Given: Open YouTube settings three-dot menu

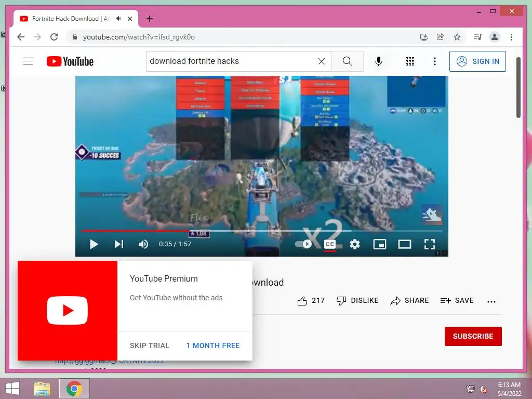Looking at the screenshot, I should 435,61.
